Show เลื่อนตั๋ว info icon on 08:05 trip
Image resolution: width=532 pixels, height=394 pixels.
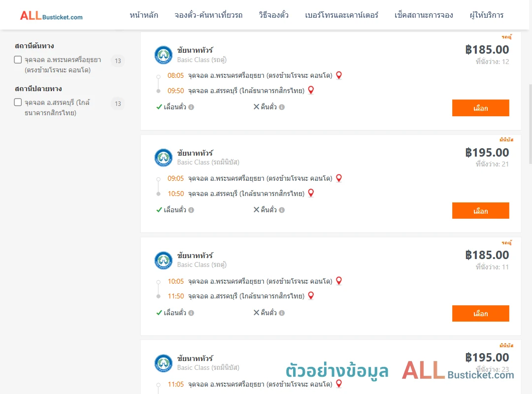click(x=191, y=107)
